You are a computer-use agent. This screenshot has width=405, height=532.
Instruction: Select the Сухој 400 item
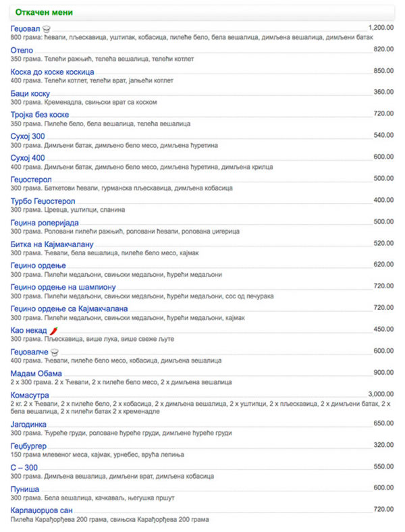(x=28, y=158)
